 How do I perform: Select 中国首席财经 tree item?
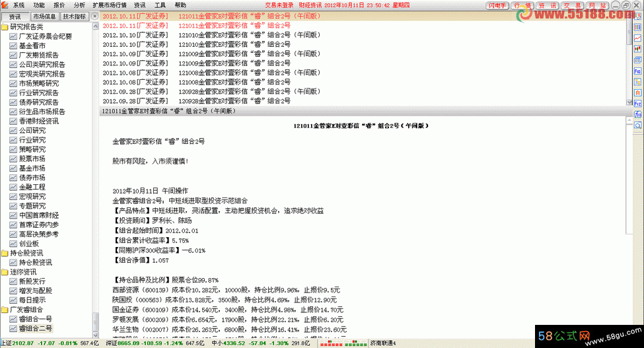point(38,215)
